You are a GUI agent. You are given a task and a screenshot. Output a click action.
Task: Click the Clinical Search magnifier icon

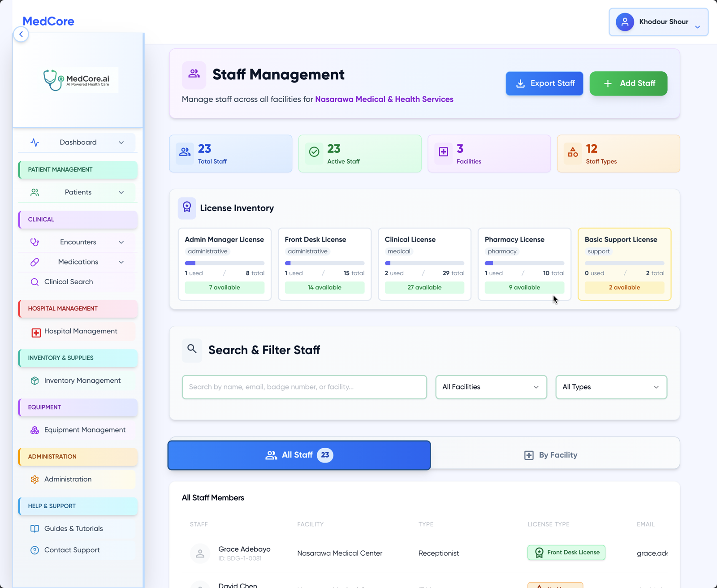click(x=35, y=282)
